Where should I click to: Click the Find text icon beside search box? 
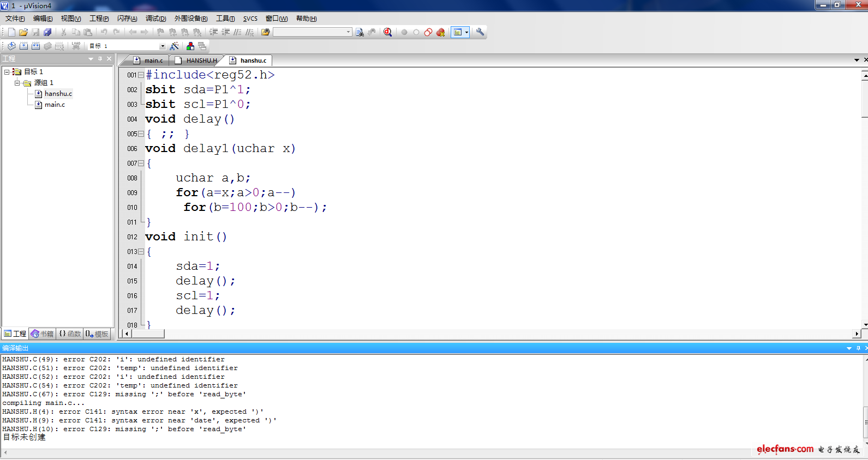point(360,32)
